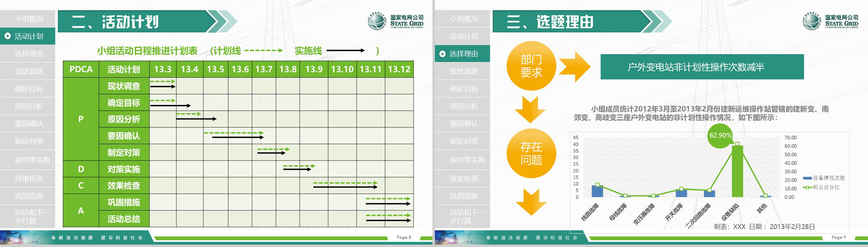Click the orange 存在问题 circle
The image size is (868, 247).
[x=531, y=154]
